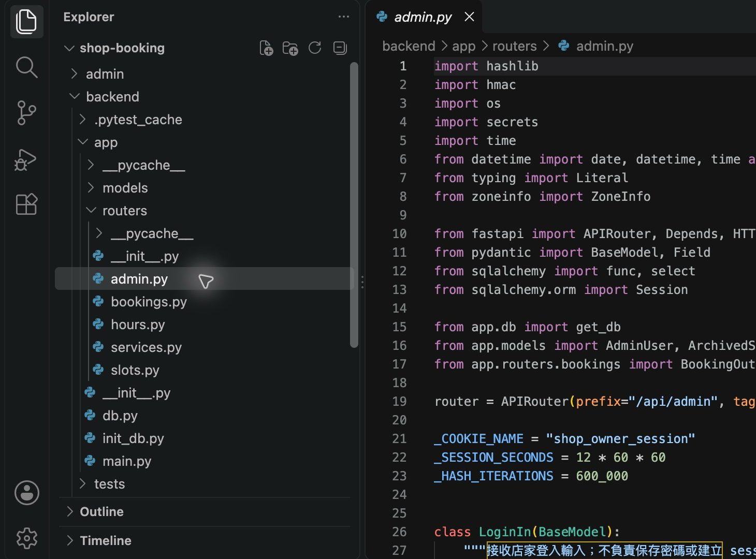Click the _COOKIE_NAME variable on line 21

479,438
